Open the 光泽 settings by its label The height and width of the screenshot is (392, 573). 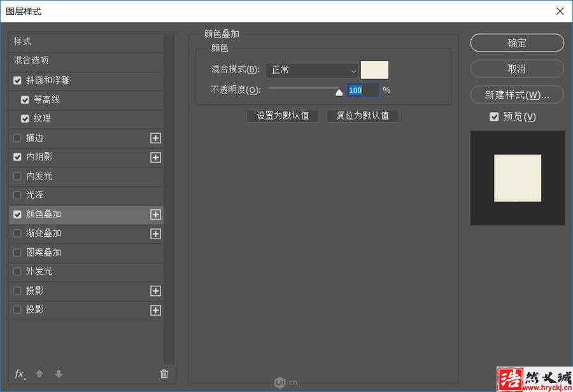(x=35, y=195)
